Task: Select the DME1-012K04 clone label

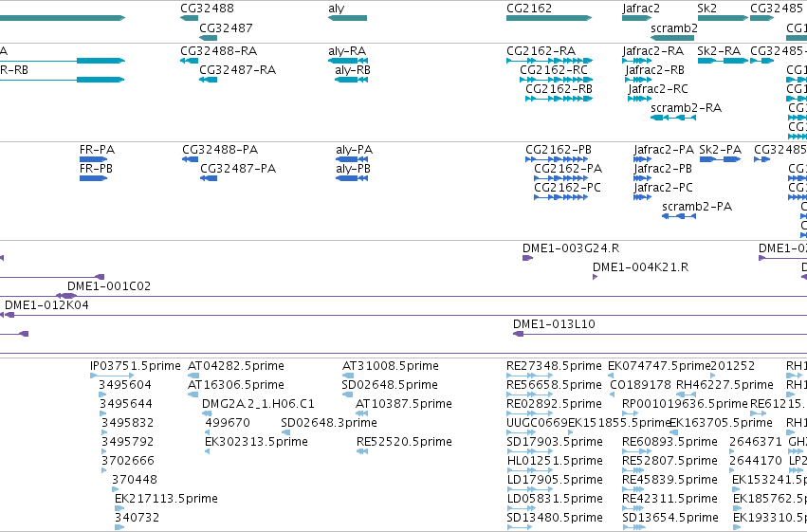Action: [46, 305]
